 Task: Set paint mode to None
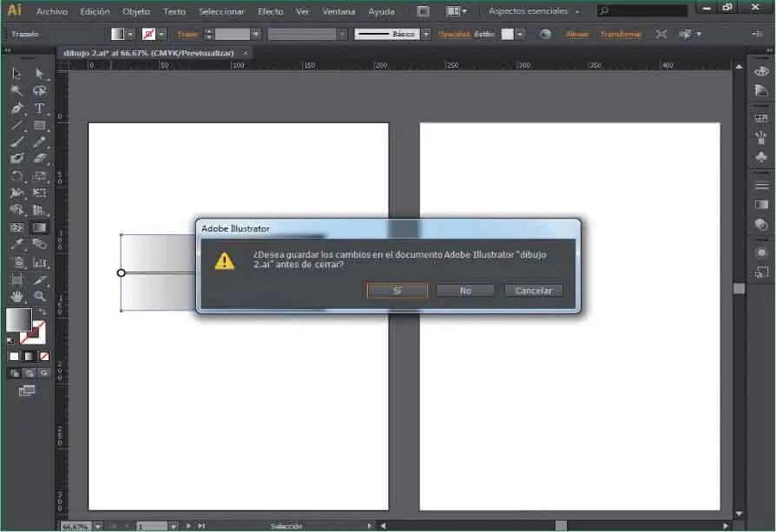(44, 357)
